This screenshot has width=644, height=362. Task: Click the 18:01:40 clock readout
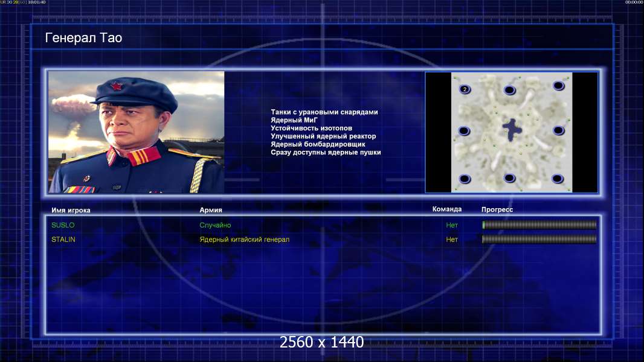coord(37,2)
